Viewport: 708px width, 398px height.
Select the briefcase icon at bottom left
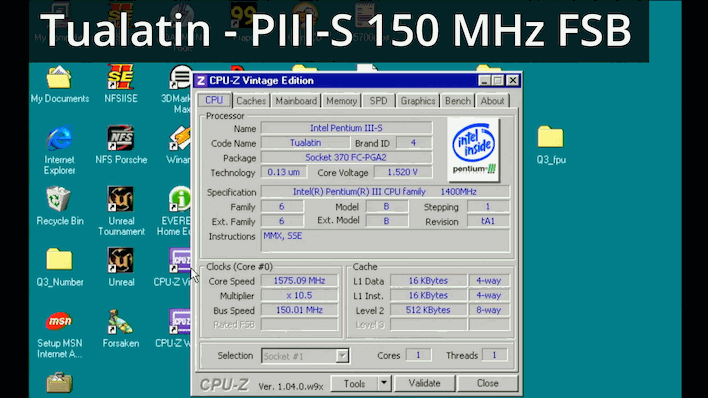[59, 383]
